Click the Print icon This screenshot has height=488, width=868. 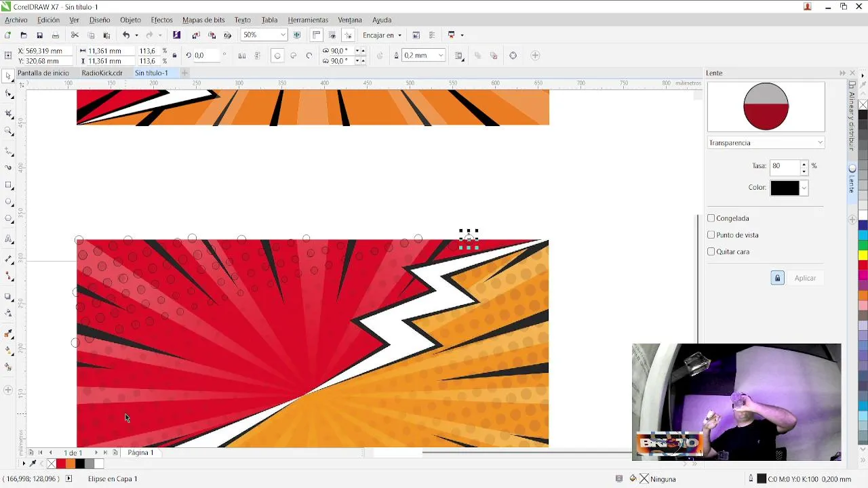click(56, 35)
